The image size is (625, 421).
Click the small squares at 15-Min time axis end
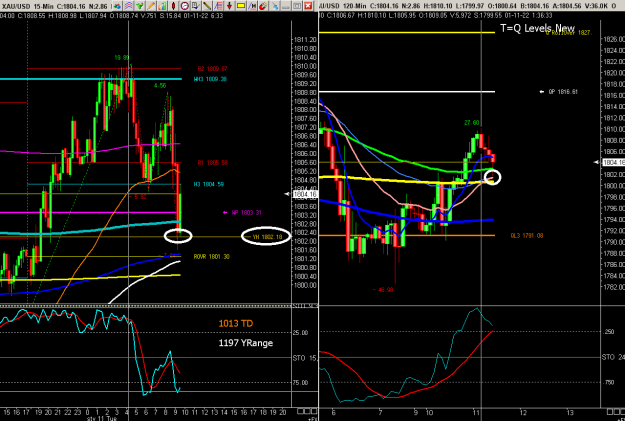point(306,411)
